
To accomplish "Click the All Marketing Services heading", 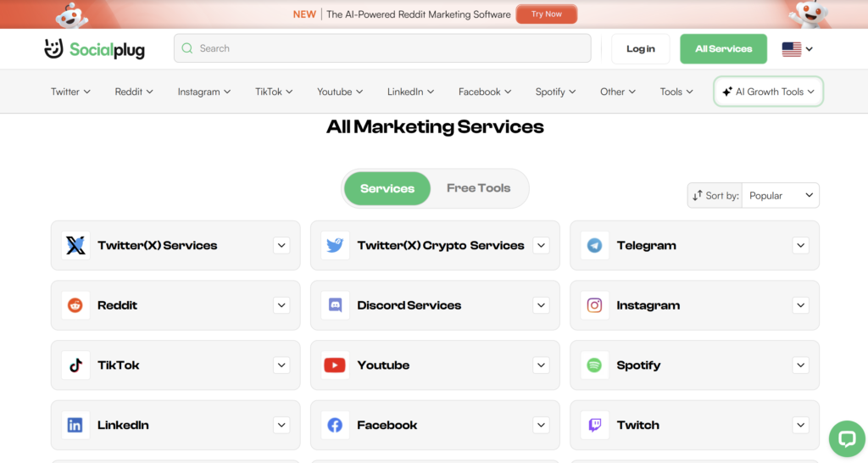I will coord(435,127).
